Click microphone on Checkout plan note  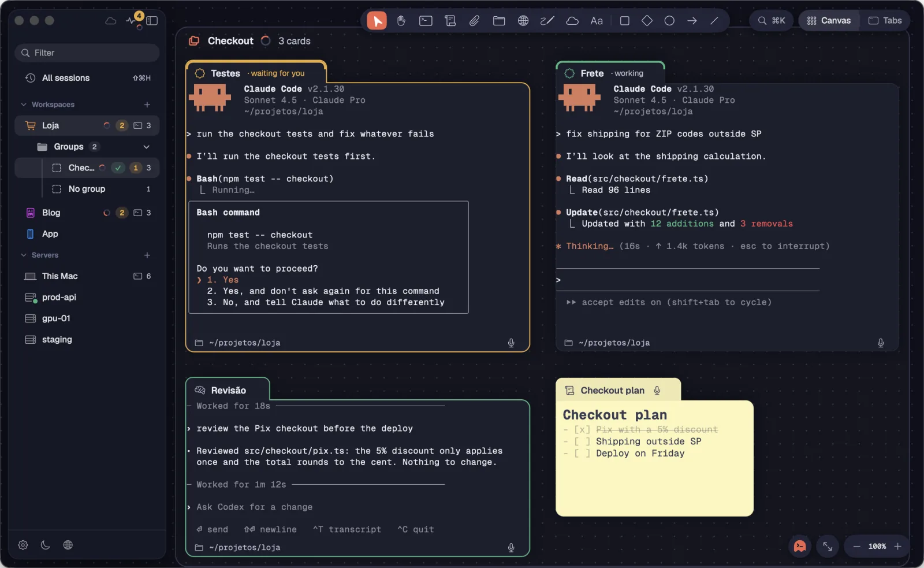[657, 391]
